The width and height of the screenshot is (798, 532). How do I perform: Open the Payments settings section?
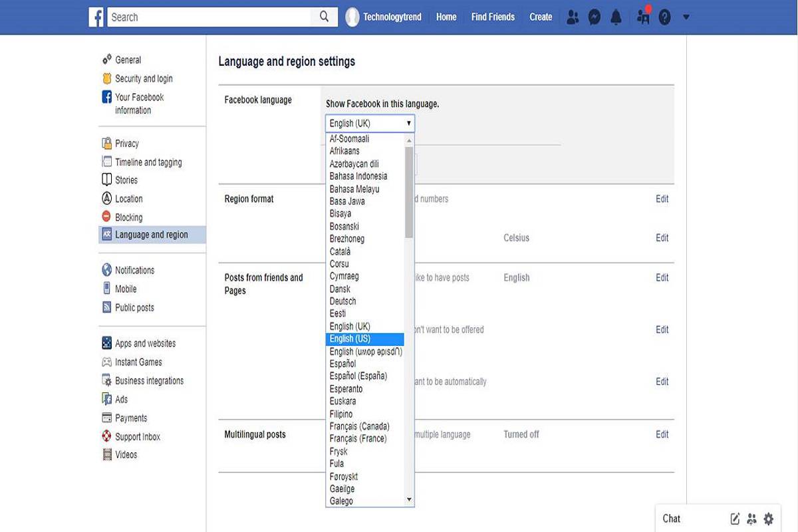(x=131, y=418)
